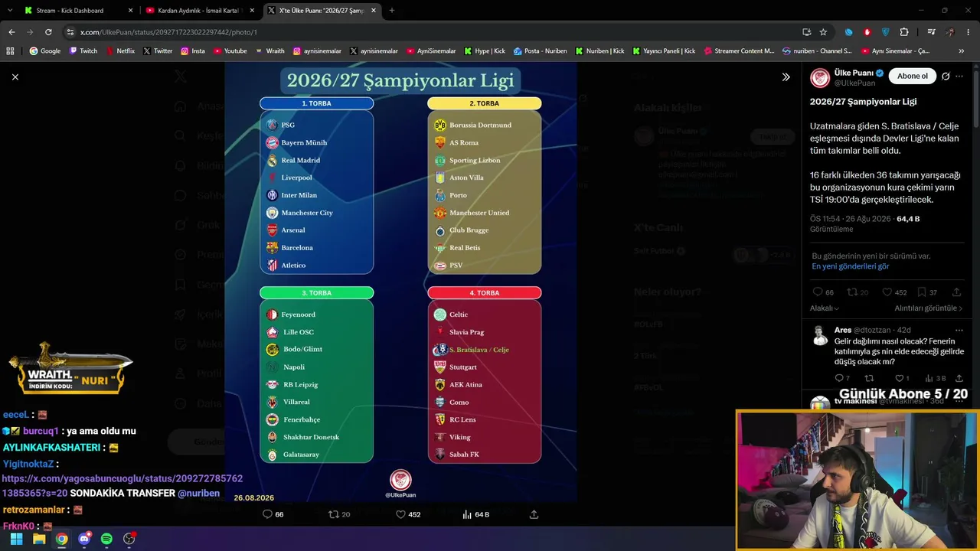The width and height of the screenshot is (980, 551).
Task: Open the Hype | Kick bookmark
Action: 485,51
